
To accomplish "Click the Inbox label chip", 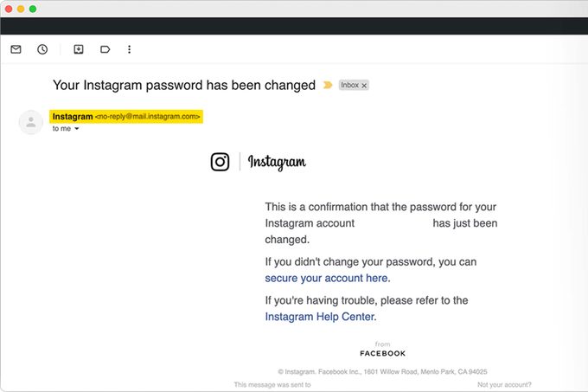I will (349, 86).
